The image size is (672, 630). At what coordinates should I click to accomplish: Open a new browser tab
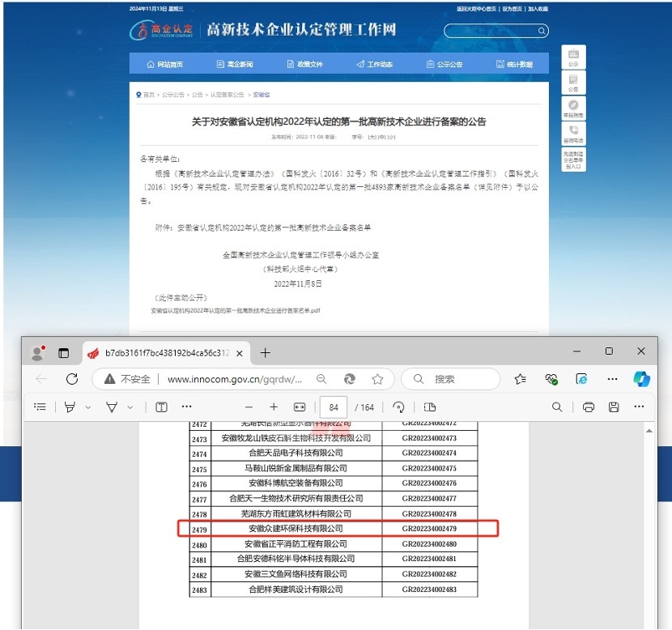tap(266, 353)
